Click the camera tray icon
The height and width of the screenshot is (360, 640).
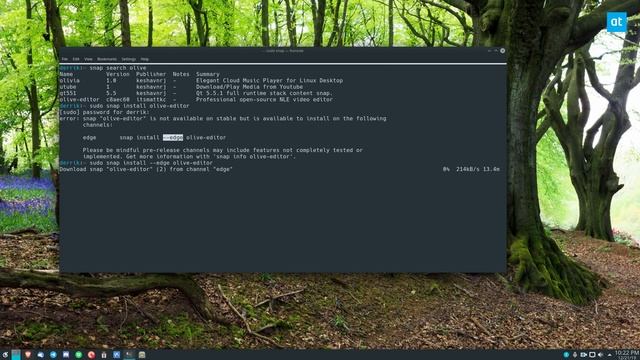click(583, 355)
